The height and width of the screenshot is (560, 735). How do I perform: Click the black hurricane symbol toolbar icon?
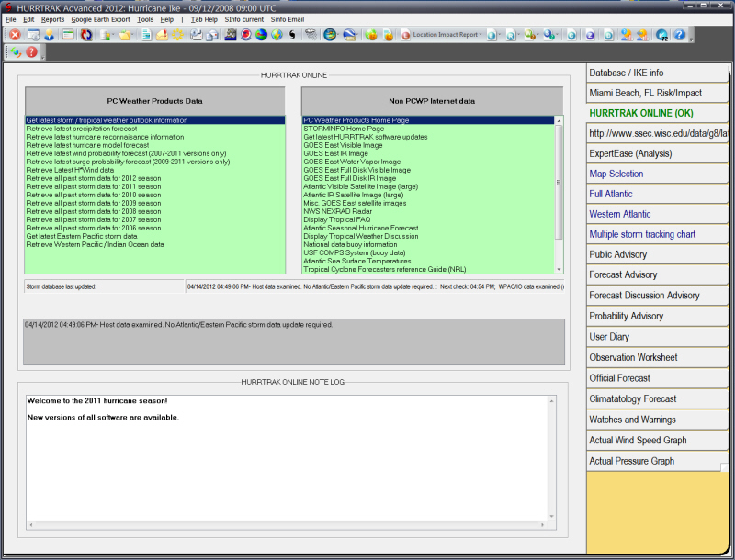(292, 35)
